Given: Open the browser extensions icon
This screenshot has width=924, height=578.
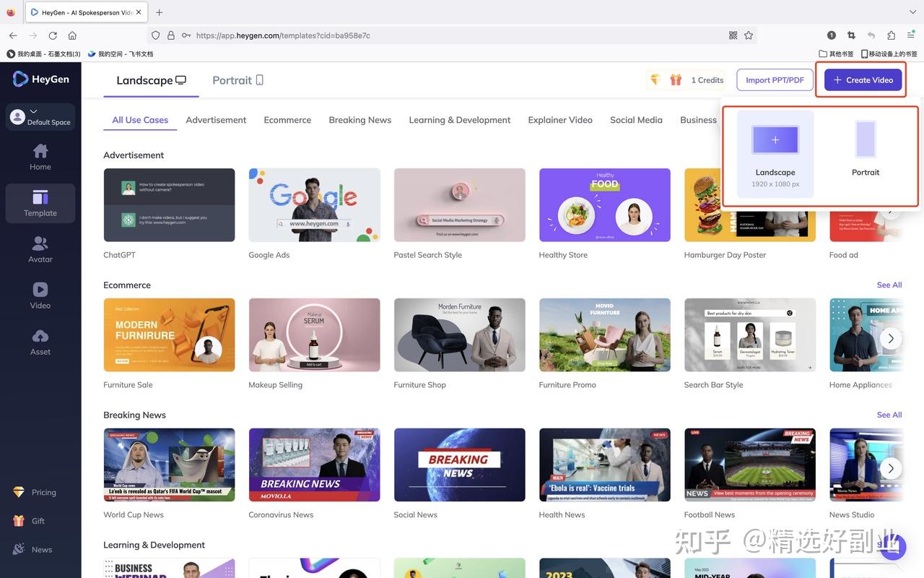Looking at the screenshot, I should 891,35.
